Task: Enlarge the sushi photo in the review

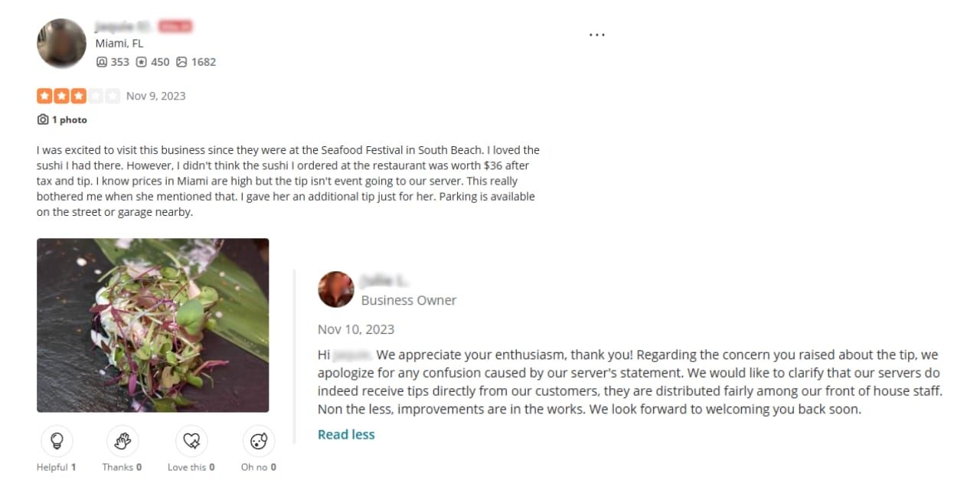Action: 153,325
